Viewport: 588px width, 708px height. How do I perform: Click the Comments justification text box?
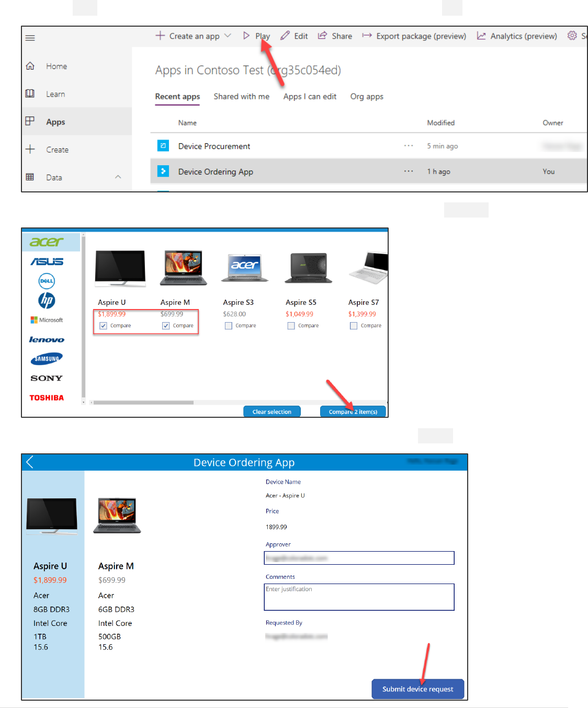click(x=359, y=597)
